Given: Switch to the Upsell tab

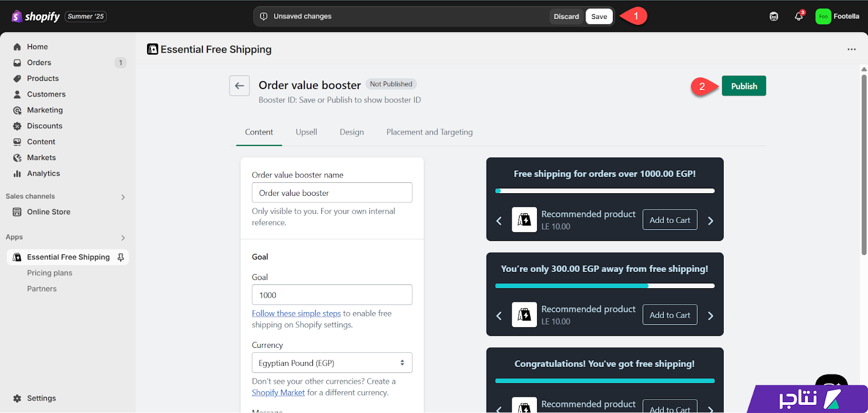Looking at the screenshot, I should (307, 132).
